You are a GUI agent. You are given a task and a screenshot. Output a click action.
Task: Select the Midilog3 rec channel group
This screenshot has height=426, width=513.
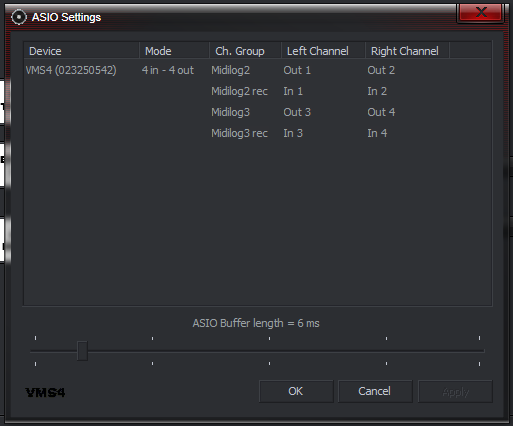coord(239,133)
